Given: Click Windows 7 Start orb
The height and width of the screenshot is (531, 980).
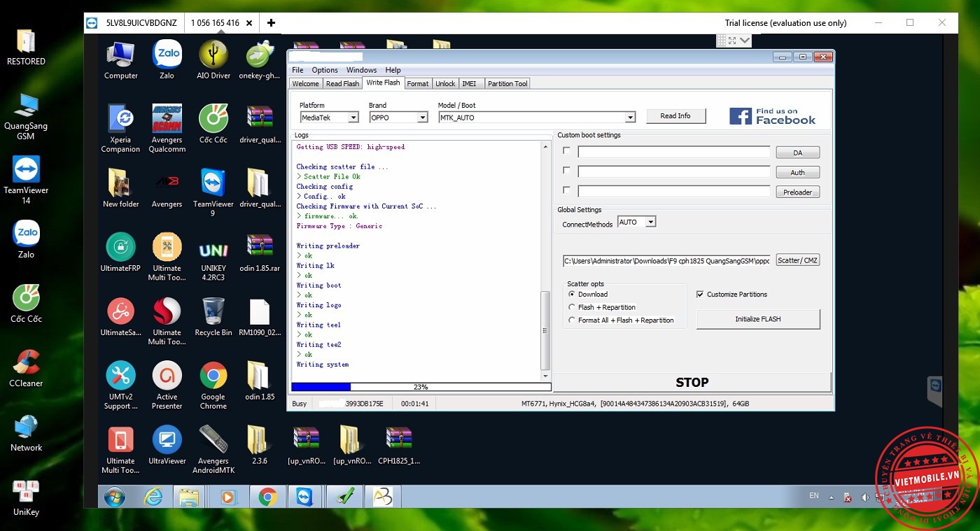Looking at the screenshot, I should (115, 497).
